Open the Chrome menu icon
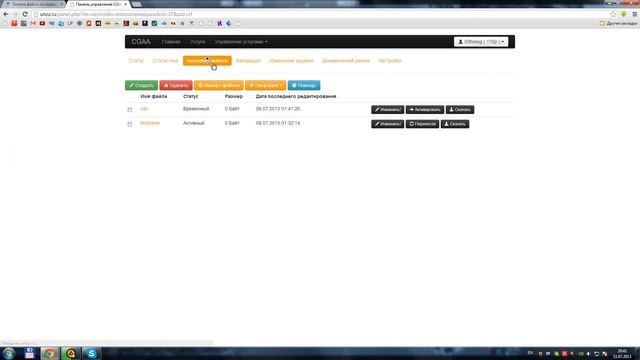The width and height of the screenshot is (640, 360). [635, 14]
